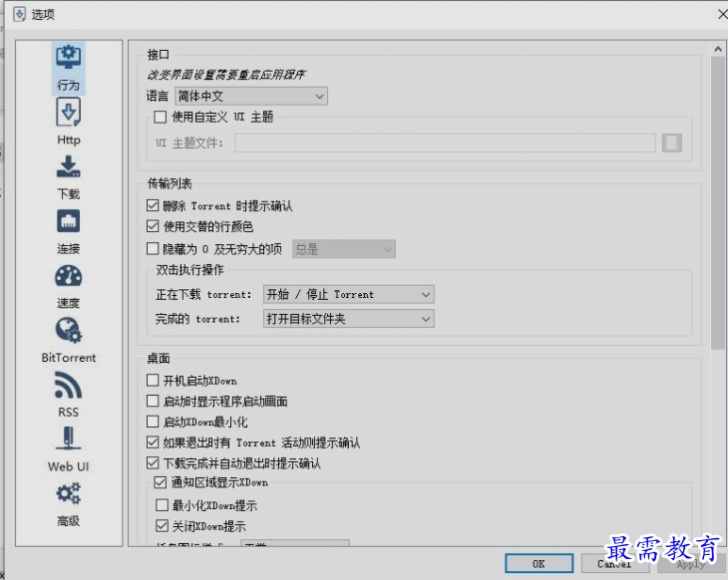Click the 改变界面设置需要重启应用程序 note

226,75
